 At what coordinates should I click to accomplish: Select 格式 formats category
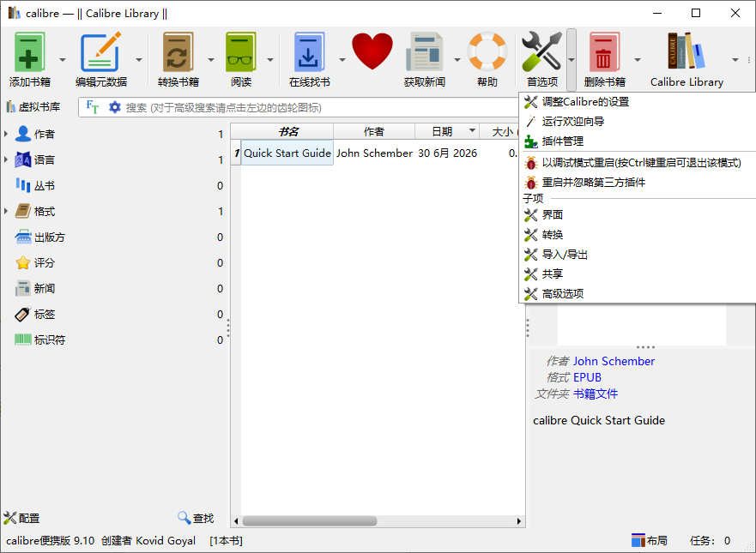pos(45,212)
